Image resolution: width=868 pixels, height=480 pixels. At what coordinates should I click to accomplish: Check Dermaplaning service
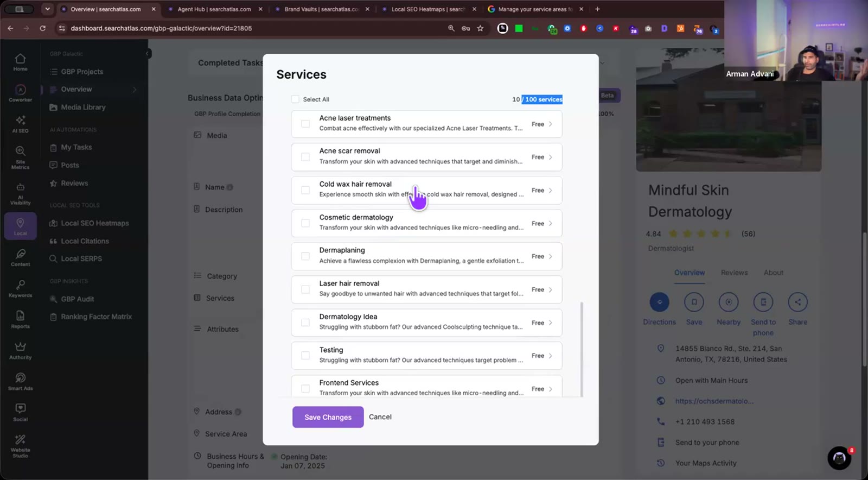(305, 256)
